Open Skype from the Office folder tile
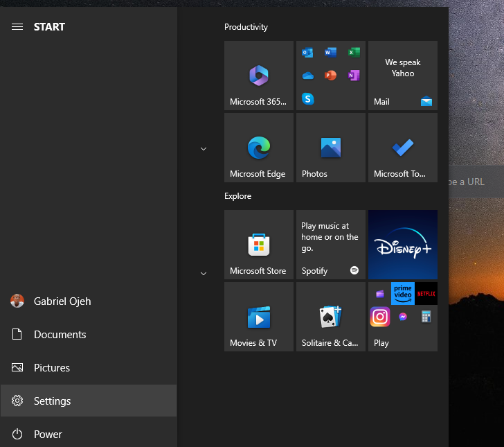The image size is (504, 447). coord(307,99)
